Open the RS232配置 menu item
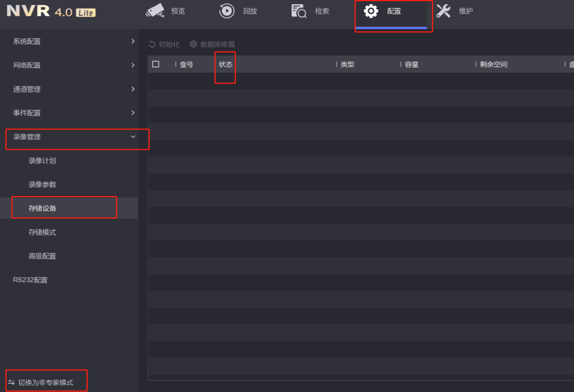 click(30, 280)
